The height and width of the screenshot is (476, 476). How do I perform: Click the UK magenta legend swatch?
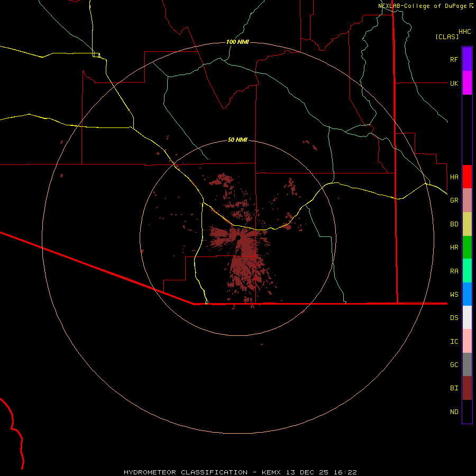pos(467,83)
